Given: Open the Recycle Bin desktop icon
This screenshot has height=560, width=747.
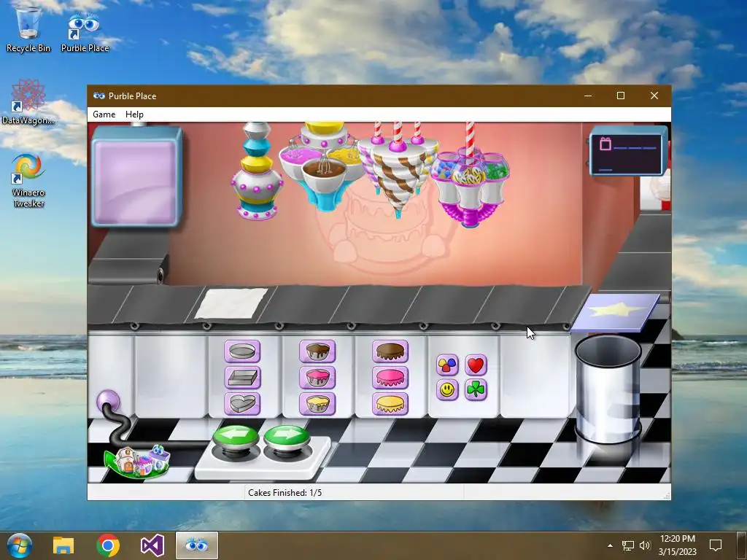Looking at the screenshot, I should [28, 29].
